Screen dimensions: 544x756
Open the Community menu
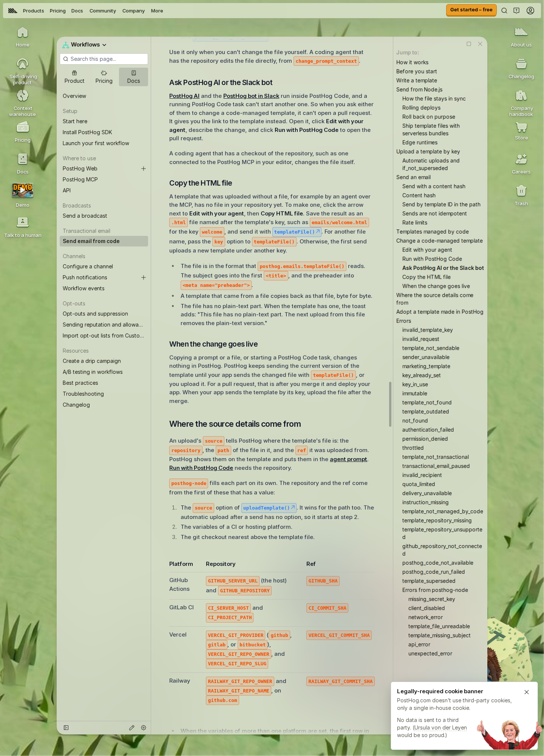pos(103,11)
